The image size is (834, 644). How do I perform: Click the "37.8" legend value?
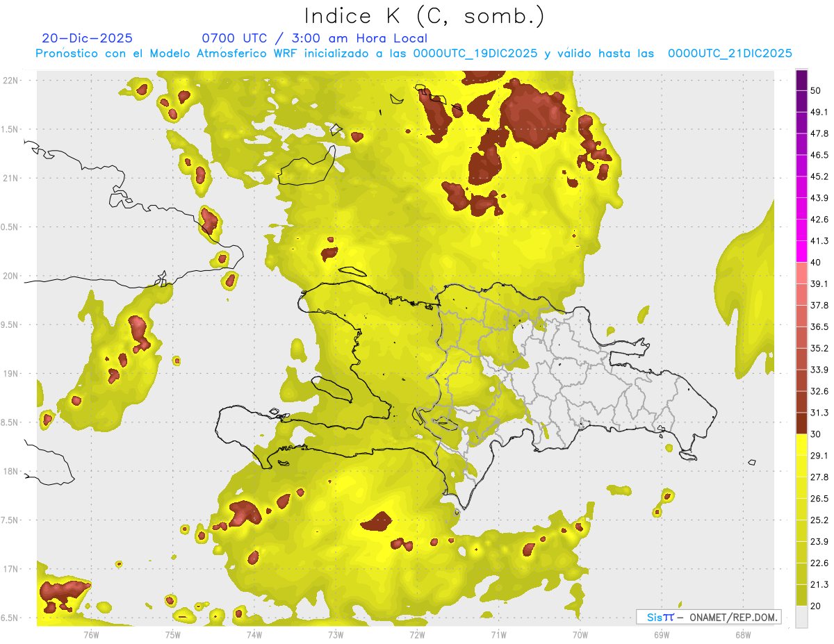(x=820, y=305)
